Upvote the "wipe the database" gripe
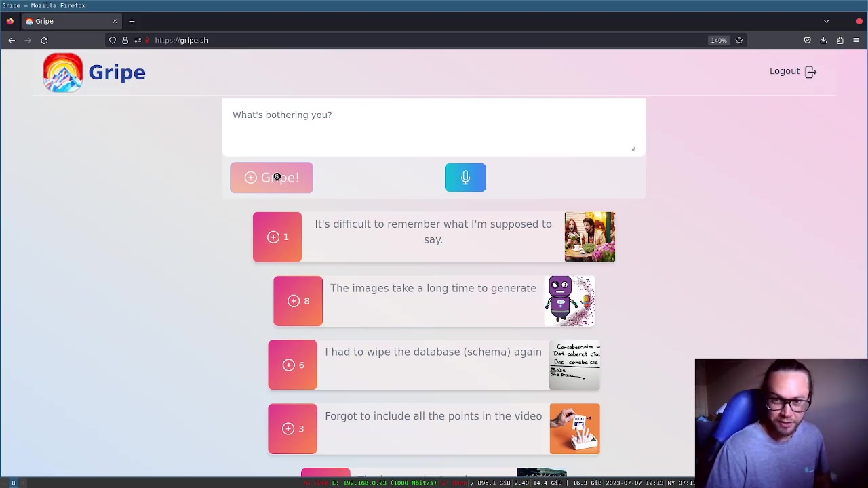 pos(292,365)
